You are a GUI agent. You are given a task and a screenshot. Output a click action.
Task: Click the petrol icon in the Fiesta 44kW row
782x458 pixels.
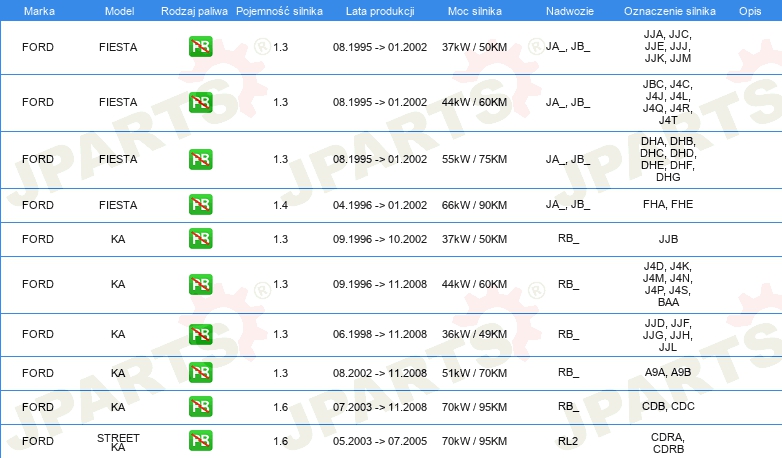pyautogui.click(x=200, y=102)
